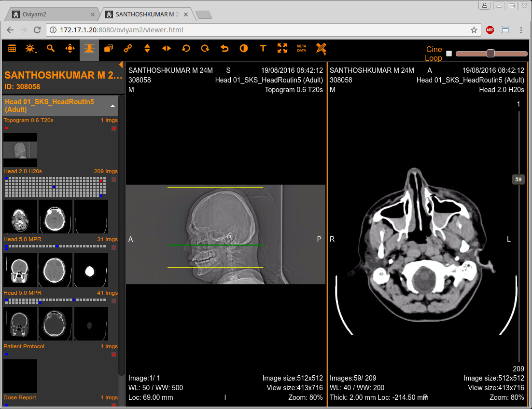532x409 pixels.
Task: Toggle the text overlay display
Action: 263,48
